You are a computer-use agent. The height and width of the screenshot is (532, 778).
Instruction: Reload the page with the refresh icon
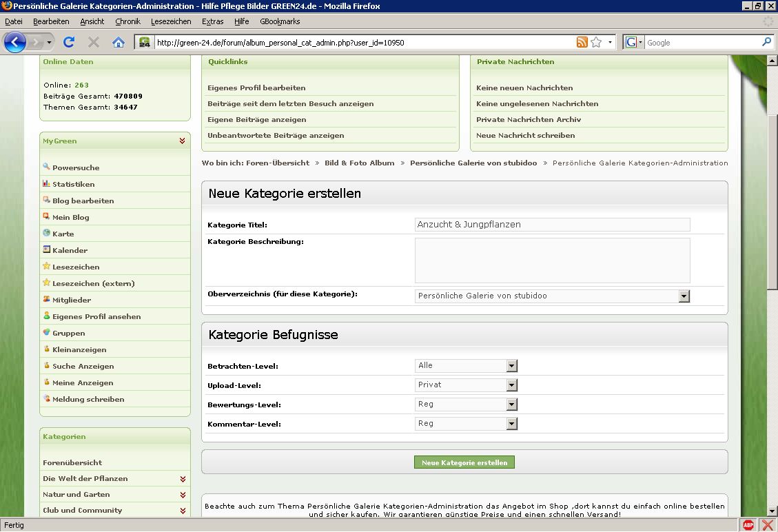coord(69,42)
